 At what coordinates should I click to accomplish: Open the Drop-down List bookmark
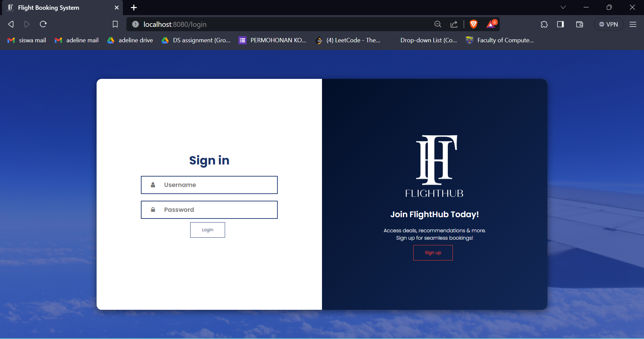[424, 40]
